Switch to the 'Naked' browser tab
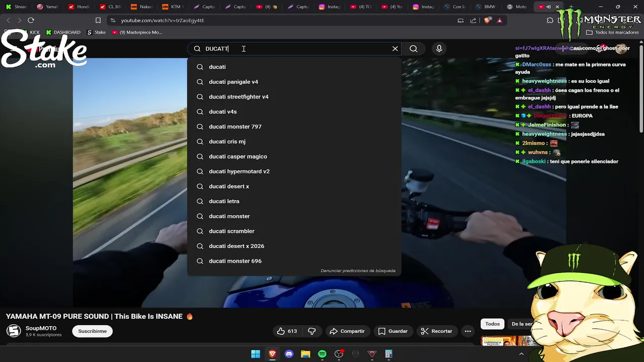 point(141,7)
